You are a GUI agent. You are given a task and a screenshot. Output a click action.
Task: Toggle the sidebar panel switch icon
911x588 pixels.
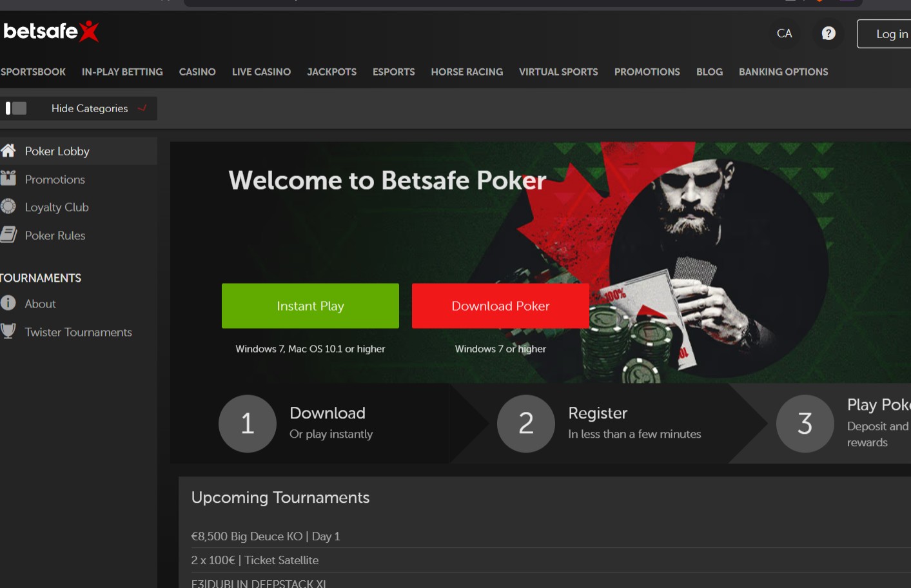(15, 108)
